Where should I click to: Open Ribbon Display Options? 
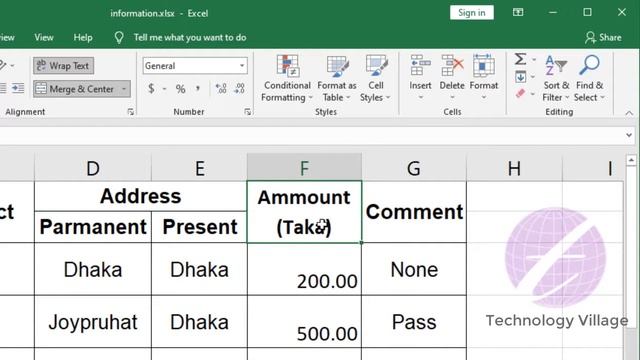click(518, 12)
